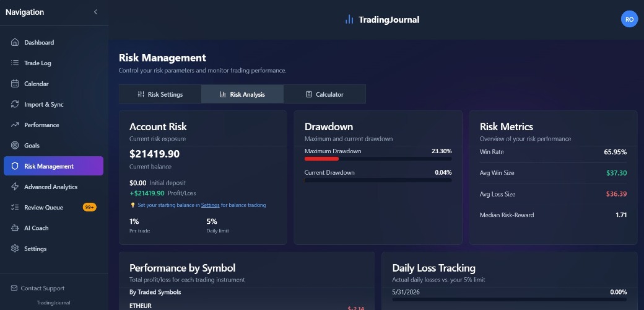Viewport: 644px width, 310px height.
Task: Click the Daily Loss Tracking heading
Action: click(433, 268)
